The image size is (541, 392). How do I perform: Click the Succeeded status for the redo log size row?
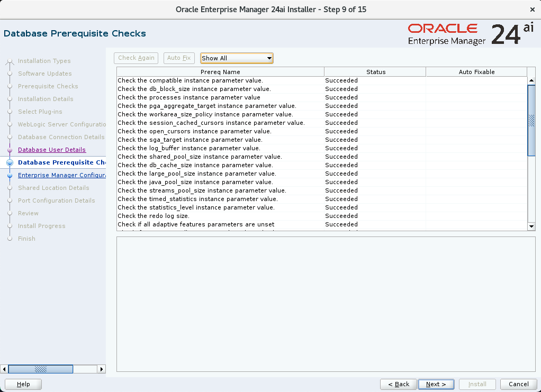coord(341,216)
